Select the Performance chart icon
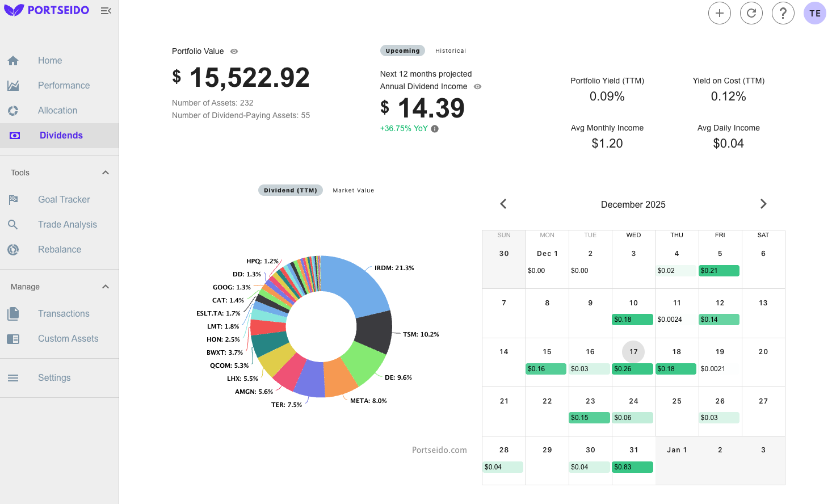The width and height of the screenshot is (832, 504). (x=14, y=85)
